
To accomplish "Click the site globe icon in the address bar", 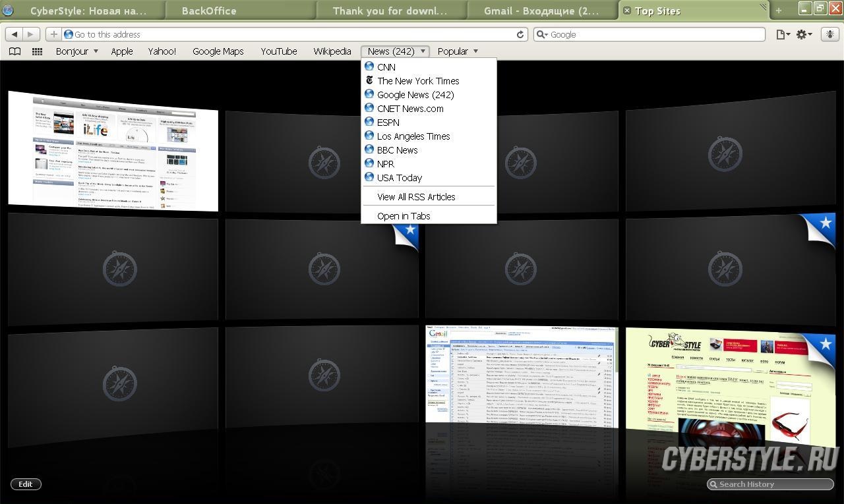I will [x=69, y=34].
